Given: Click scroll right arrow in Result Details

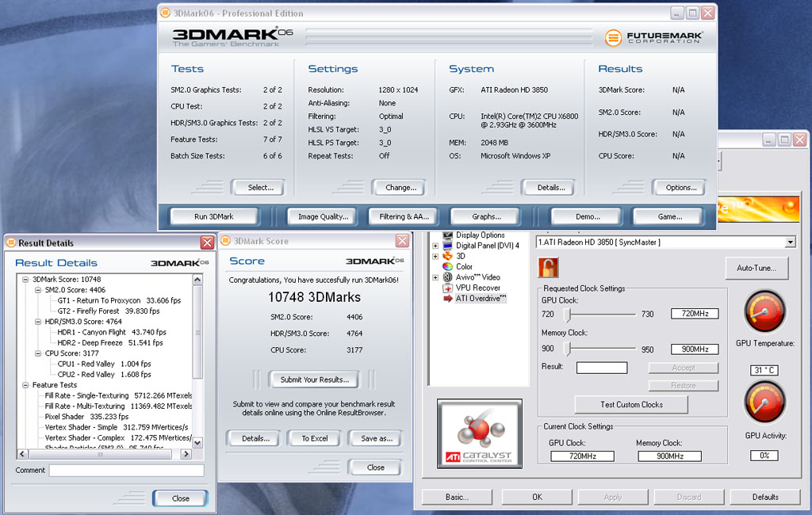Looking at the screenshot, I should [x=186, y=454].
